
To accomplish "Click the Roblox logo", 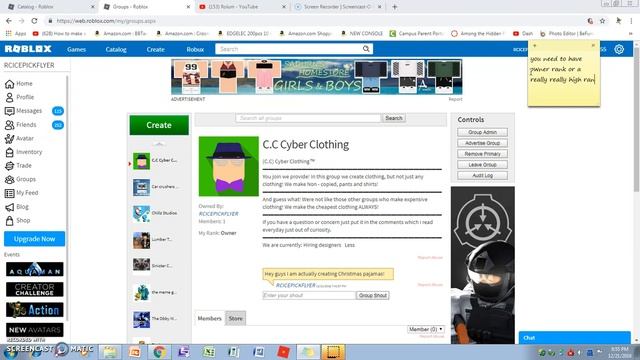I will (28, 49).
